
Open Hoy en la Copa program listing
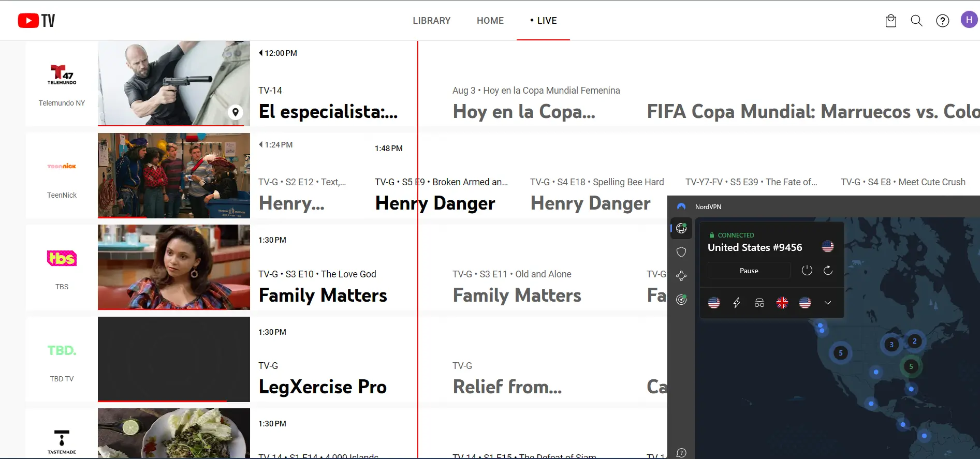click(524, 111)
